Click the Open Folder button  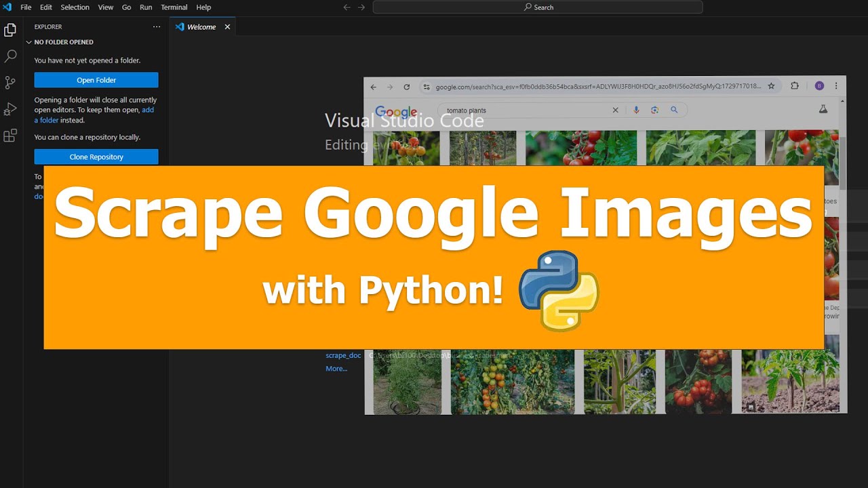coord(96,80)
